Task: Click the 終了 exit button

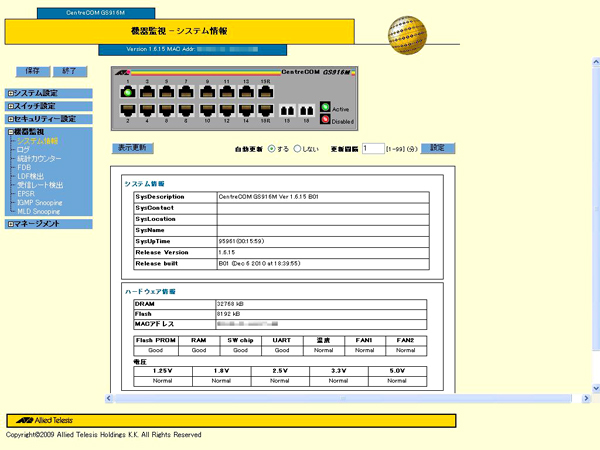Action: pos(70,71)
